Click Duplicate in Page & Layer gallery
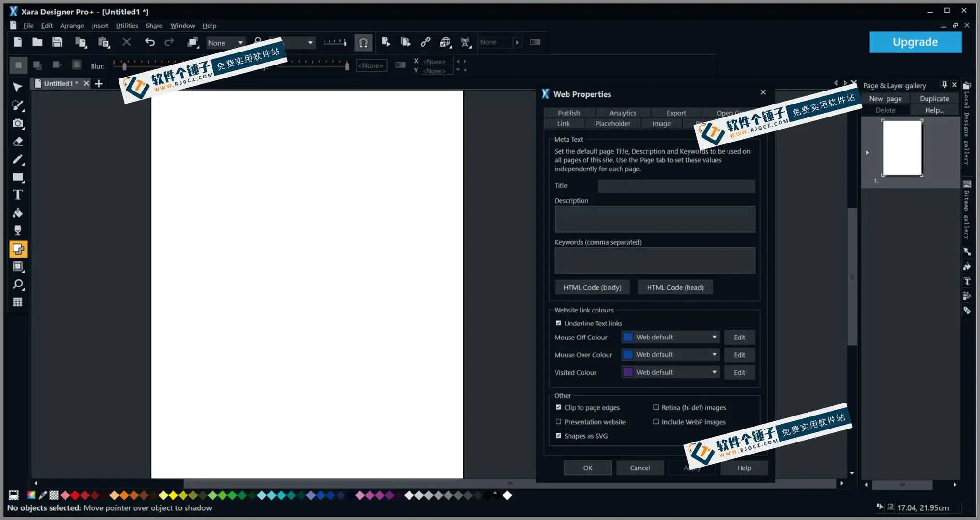The image size is (980, 520). tap(934, 98)
